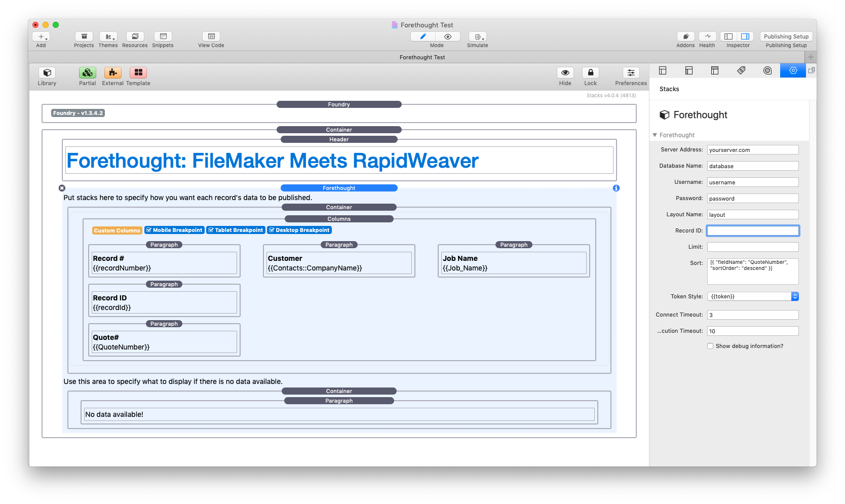845x504 pixels.
Task: Select the tape measure inspector tab
Action: coord(767,70)
